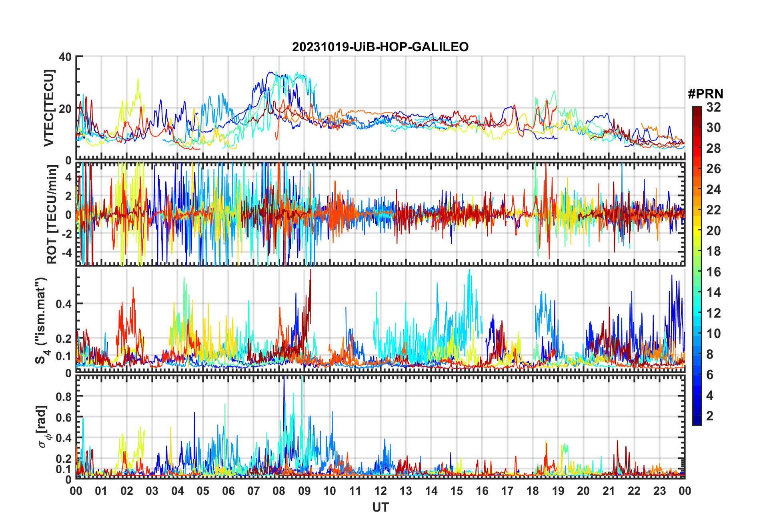Click x-axis hour label 15

click(457, 491)
